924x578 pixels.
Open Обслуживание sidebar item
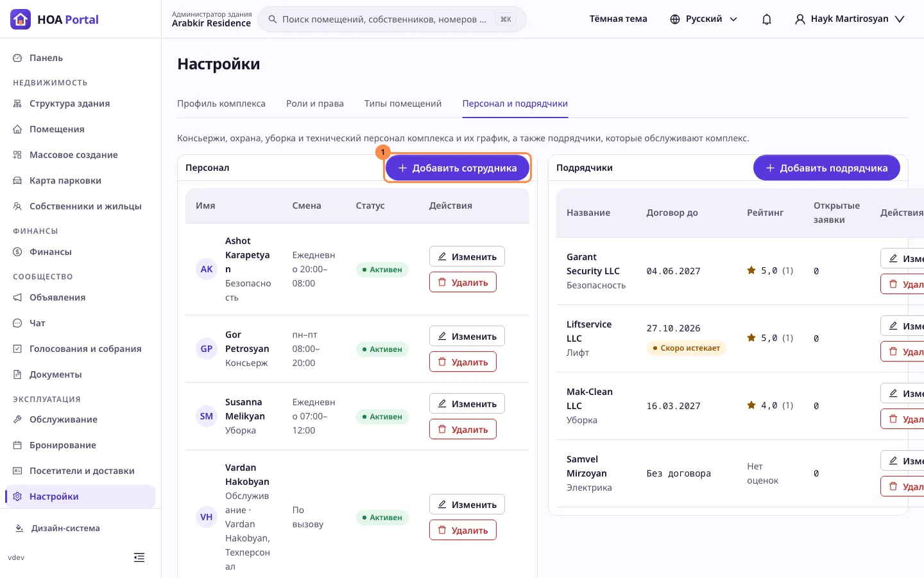click(x=80, y=419)
